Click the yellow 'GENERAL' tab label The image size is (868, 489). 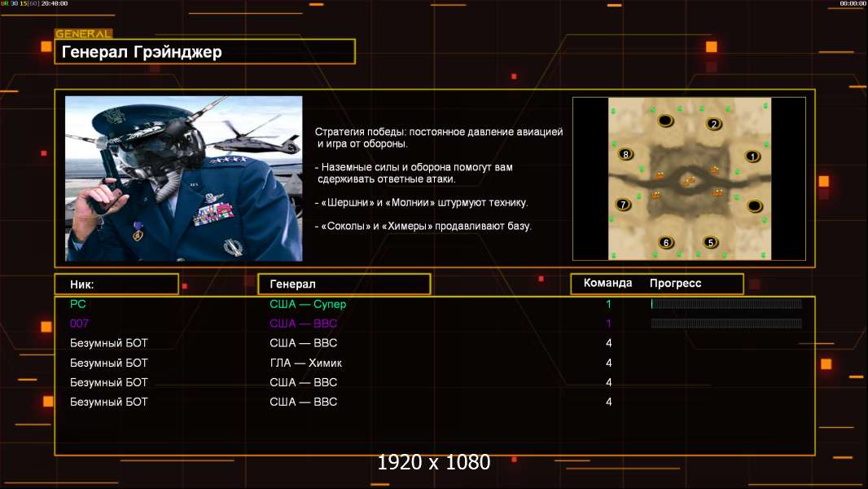coord(84,33)
